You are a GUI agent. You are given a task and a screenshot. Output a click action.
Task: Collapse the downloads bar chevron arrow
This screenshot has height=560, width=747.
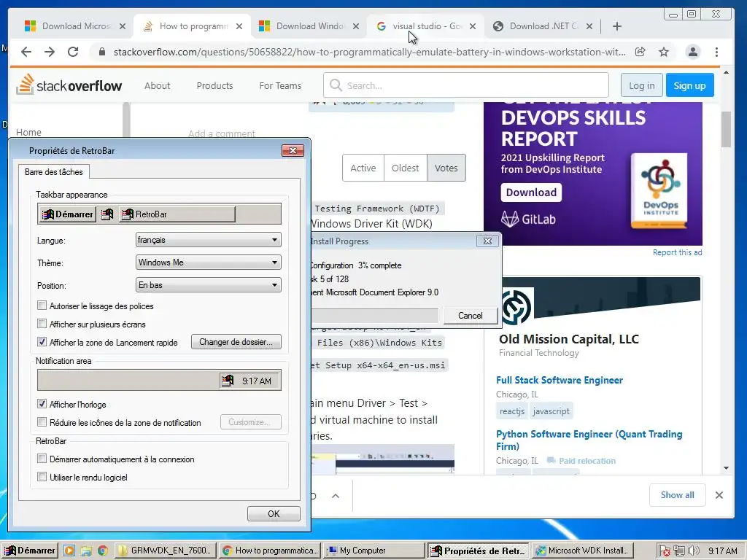336,496
